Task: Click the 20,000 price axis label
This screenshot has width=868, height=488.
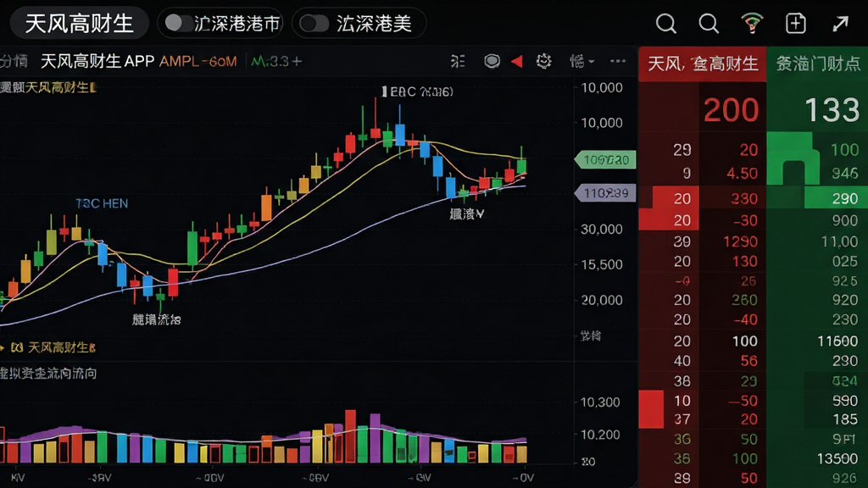Action: pyautogui.click(x=602, y=300)
